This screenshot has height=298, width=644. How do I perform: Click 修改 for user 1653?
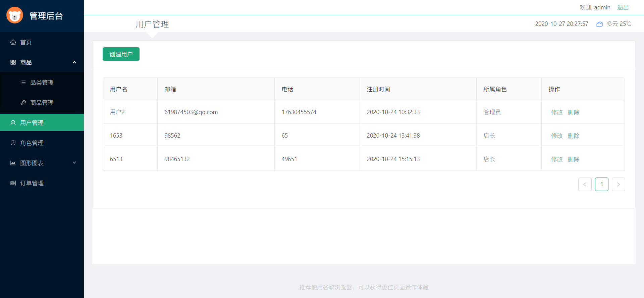point(557,136)
